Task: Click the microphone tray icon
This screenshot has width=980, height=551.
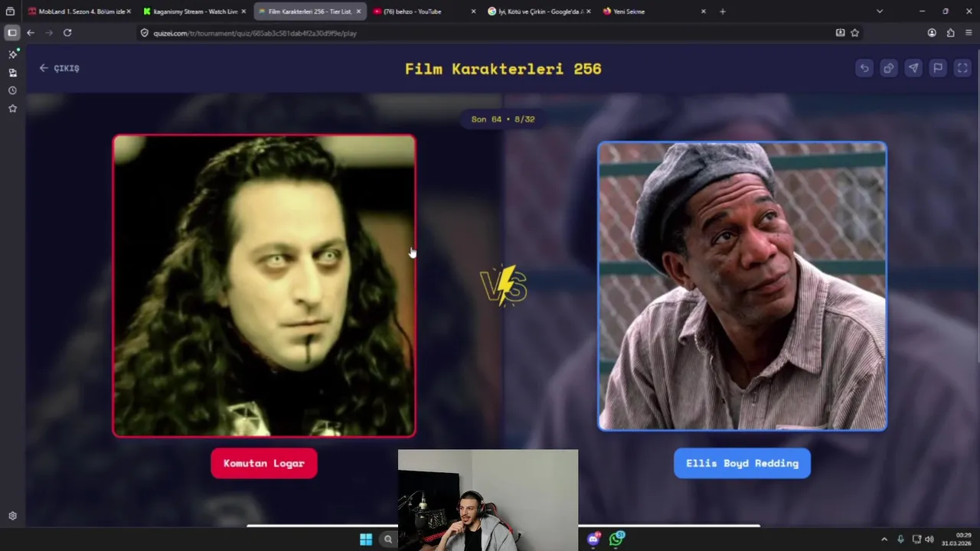Action: pyautogui.click(x=900, y=540)
